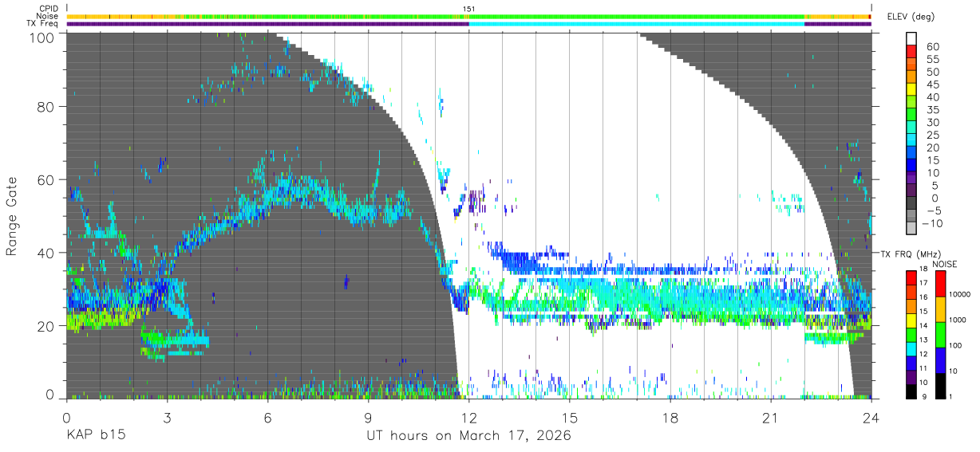Image resolution: width=980 pixels, height=452 pixels.
Task: Select the cyan 12–13 MHz frequency swatch
Action: [x=912, y=349]
